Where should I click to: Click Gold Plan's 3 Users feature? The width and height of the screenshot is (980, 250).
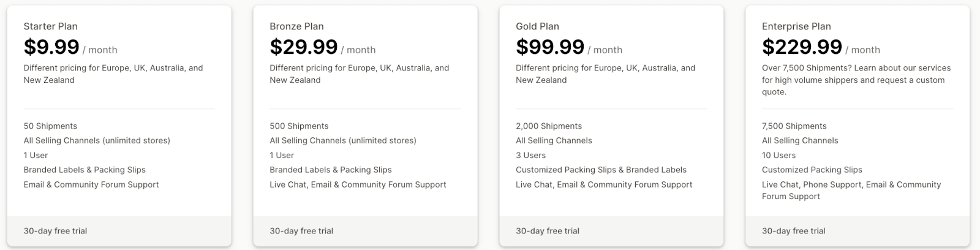(x=530, y=156)
